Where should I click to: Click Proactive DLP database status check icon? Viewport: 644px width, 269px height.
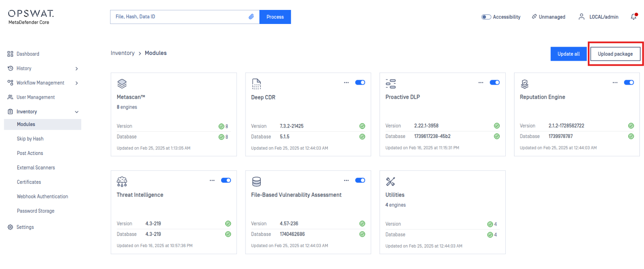coord(497,136)
